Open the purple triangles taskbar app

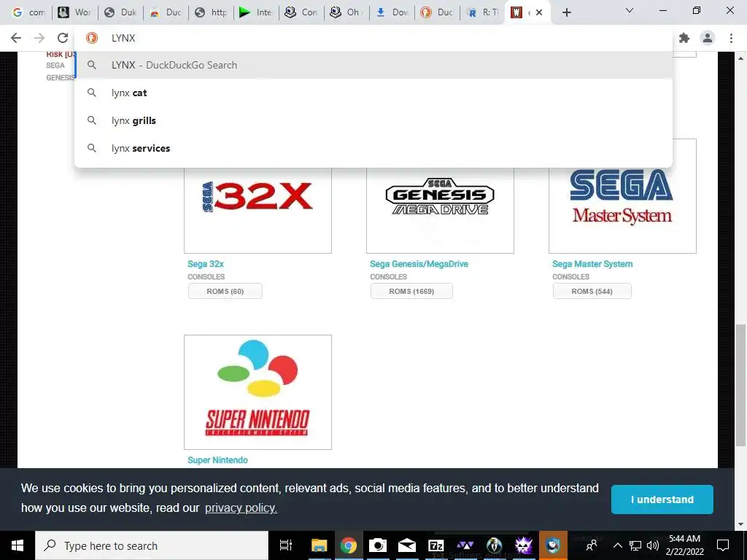click(465, 545)
